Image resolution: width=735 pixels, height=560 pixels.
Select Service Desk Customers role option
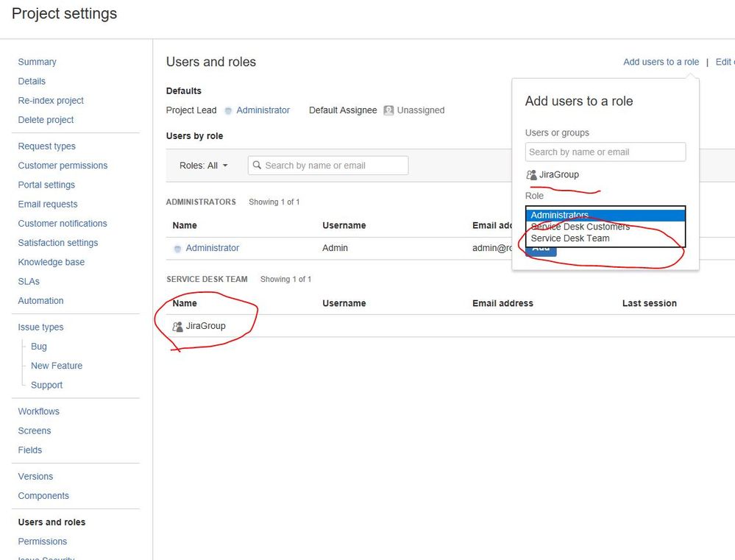coord(606,227)
